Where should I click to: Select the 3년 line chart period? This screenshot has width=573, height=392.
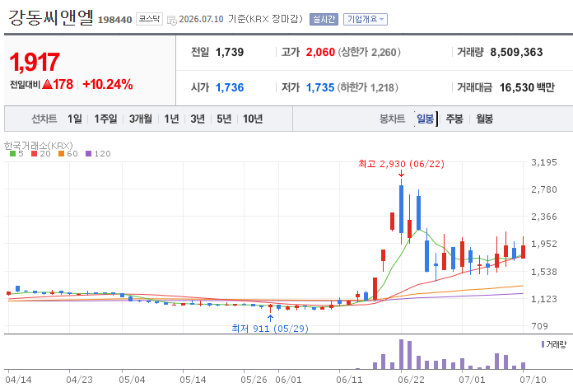[x=198, y=119]
